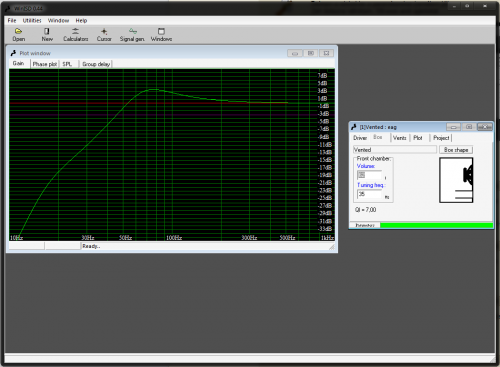Select the Box tab in project window
Viewport: 500px width, 367px height.
coord(378,137)
